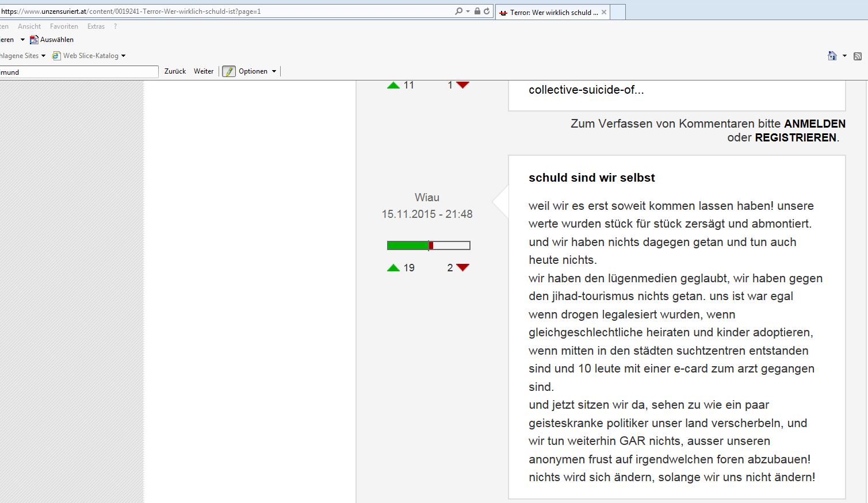Click the refresh icon in address bar
This screenshot has width=868, height=503.
point(487,11)
